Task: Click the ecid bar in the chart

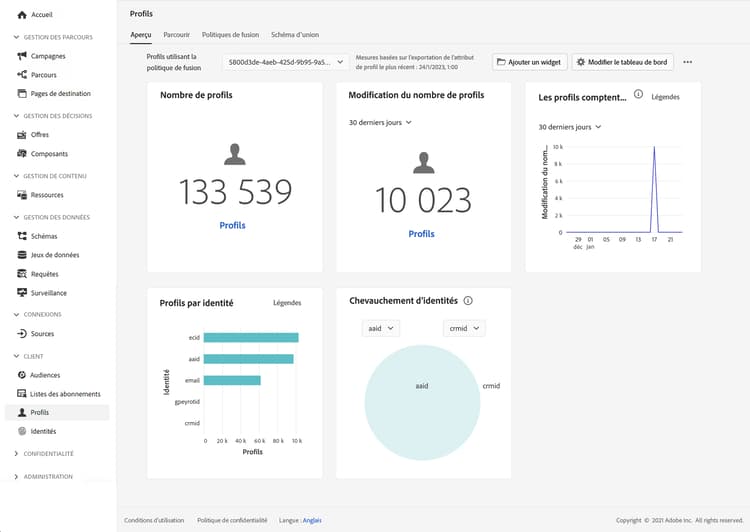Action: 251,338
